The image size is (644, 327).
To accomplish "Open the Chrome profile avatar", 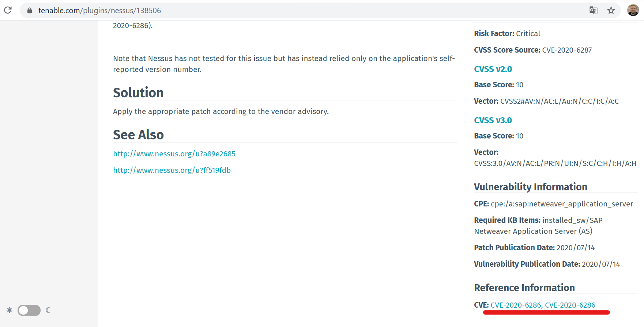I will [x=633, y=10].
